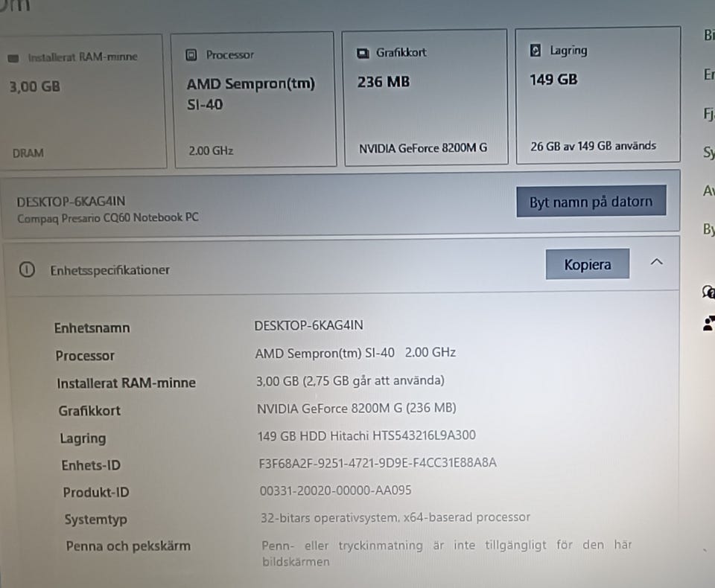This screenshot has width=715, height=588.
Task: Click the Enhetsspecifikationer header text
Action: [110, 270]
